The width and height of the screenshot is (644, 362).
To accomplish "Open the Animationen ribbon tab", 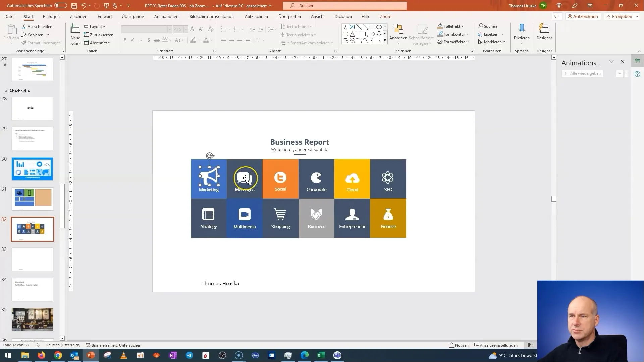I will click(x=166, y=16).
